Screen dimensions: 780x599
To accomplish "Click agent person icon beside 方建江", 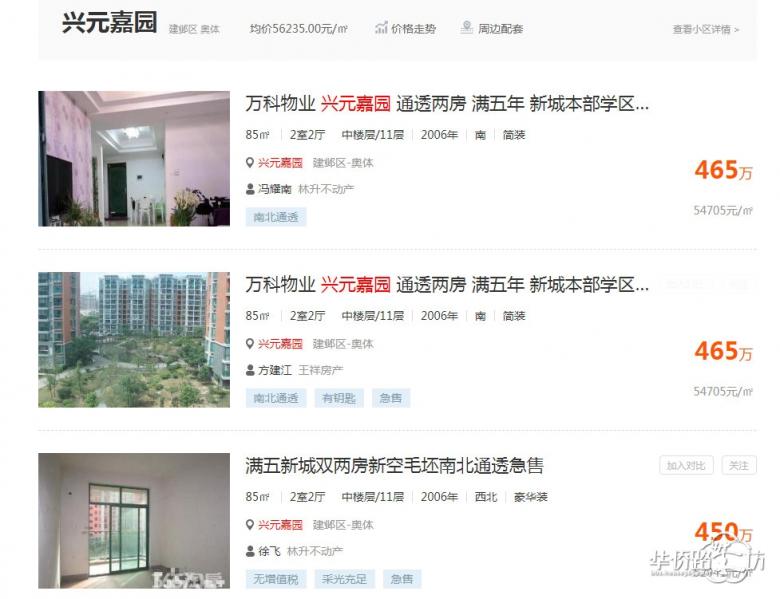I will point(250,370).
